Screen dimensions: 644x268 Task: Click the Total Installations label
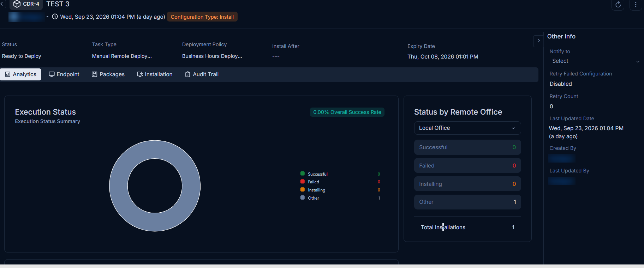(443, 227)
